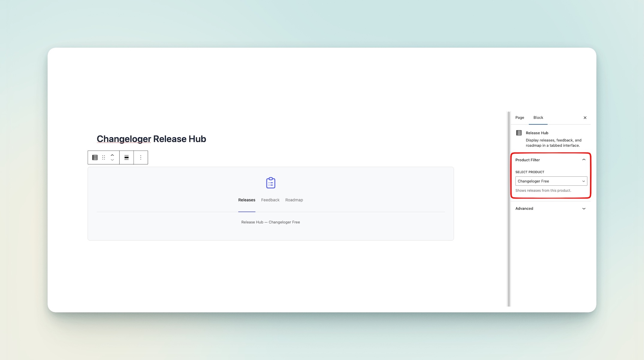Screen dimensions: 644x360
Task: Open the Select Product dropdown
Action: pos(551,181)
